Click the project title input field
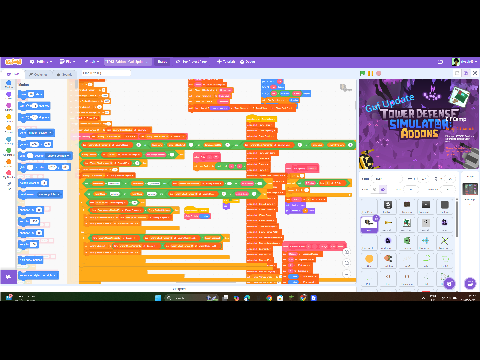 pyautogui.click(x=128, y=62)
